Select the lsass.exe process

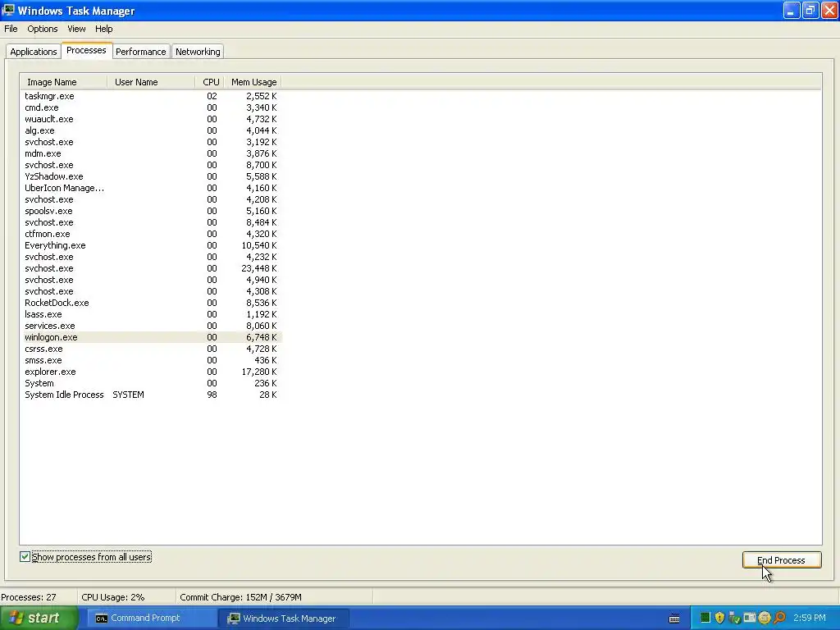[x=151, y=314]
